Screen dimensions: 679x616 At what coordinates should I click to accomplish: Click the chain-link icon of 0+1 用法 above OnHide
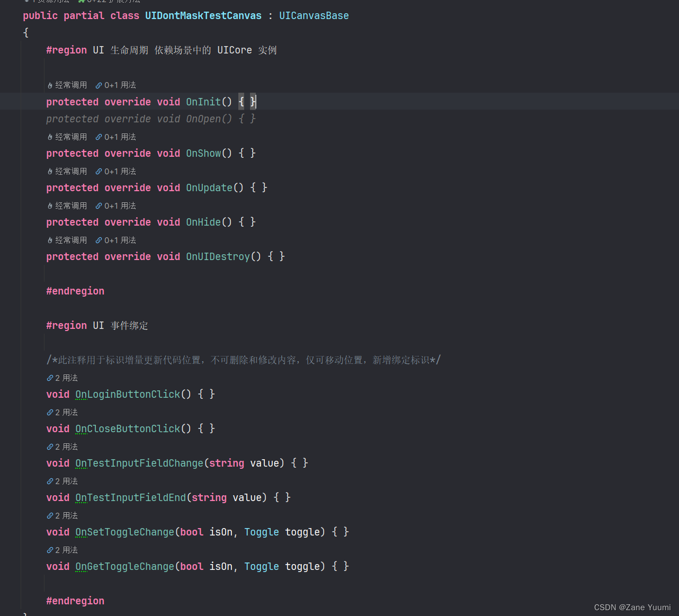coord(99,206)
